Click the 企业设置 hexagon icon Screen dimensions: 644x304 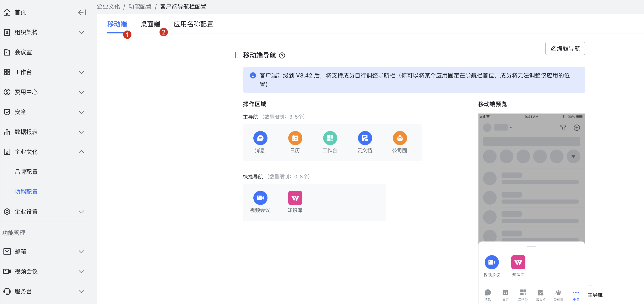[x=7, y=212]
